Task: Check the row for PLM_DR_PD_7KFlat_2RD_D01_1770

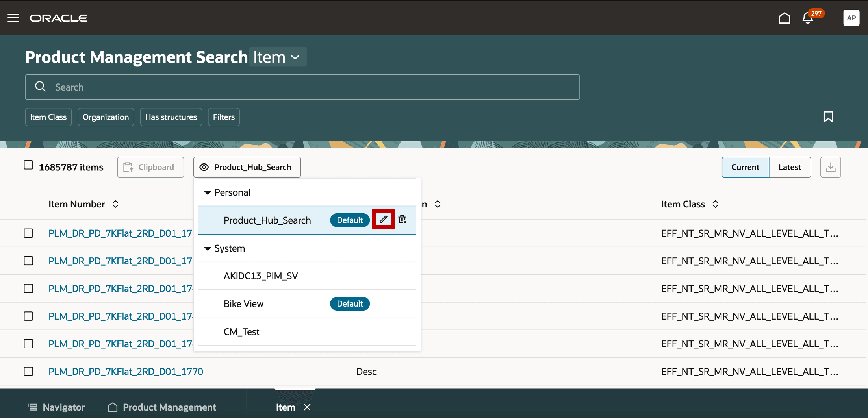Action: click(28, 372)
